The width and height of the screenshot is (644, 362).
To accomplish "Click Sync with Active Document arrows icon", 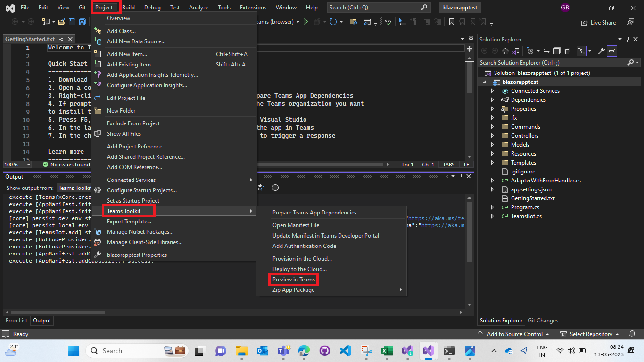I will (546, 51).
